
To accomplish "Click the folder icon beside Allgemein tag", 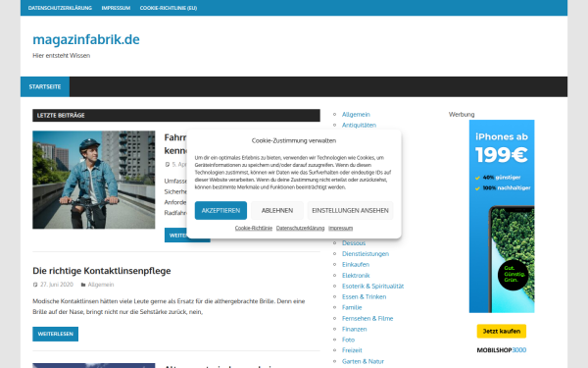I will pos(83,285).
